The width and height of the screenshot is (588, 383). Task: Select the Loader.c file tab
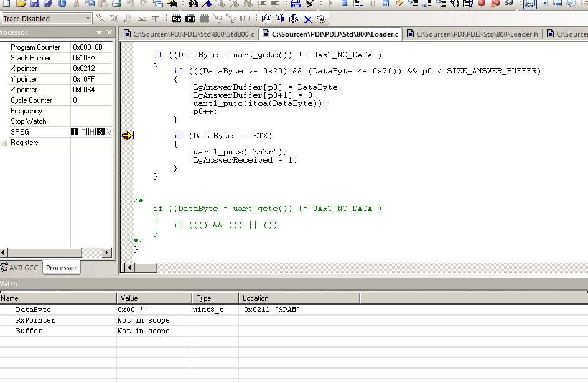coord(330,34)
